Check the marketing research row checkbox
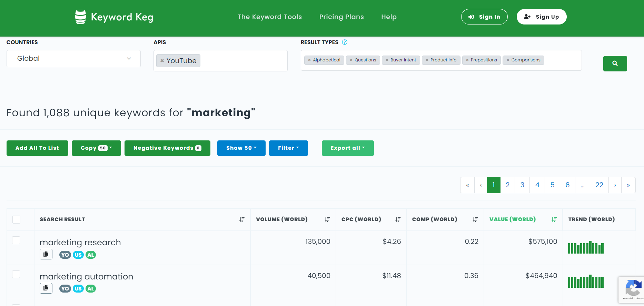The width and height of the screenshot is (644, 306). click(16, 240)
